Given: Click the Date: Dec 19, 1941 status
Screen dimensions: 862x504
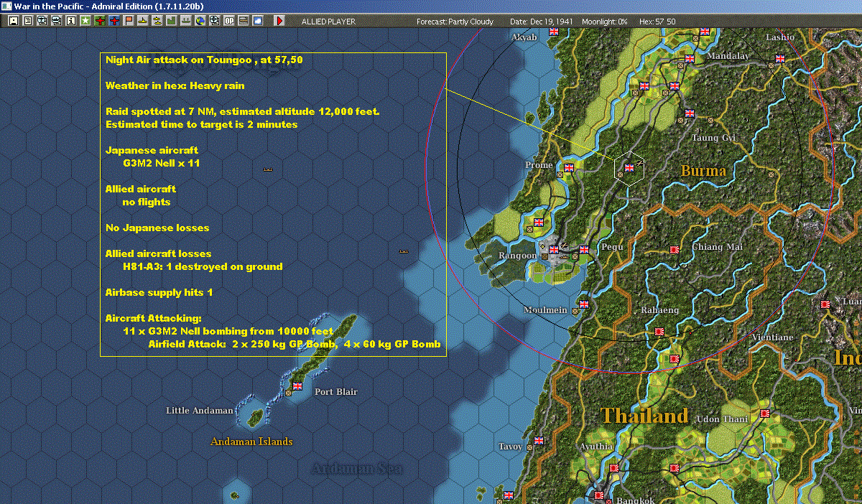Looking at the screenshot, I should click(x=542, y=22).
